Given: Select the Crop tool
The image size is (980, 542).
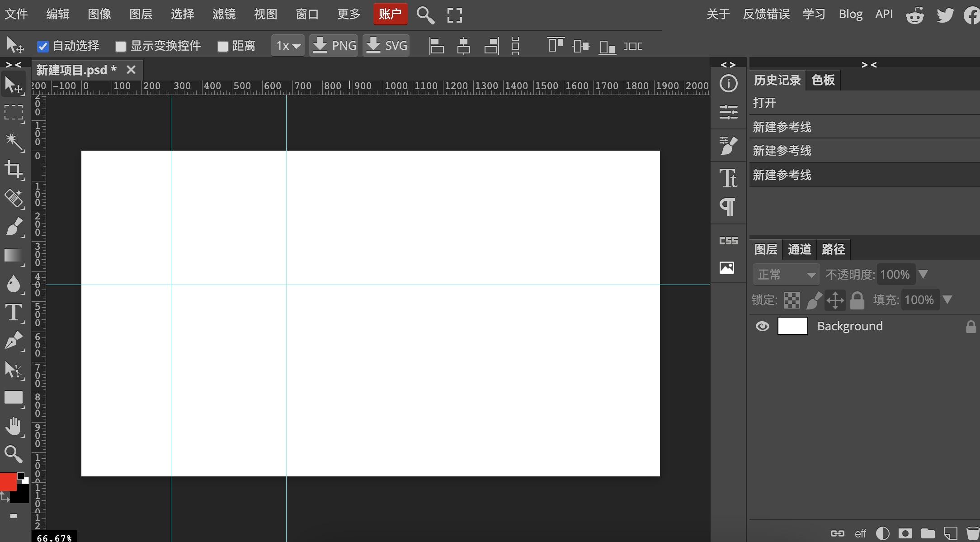Looking at the screenshot, I should (14, 170).
